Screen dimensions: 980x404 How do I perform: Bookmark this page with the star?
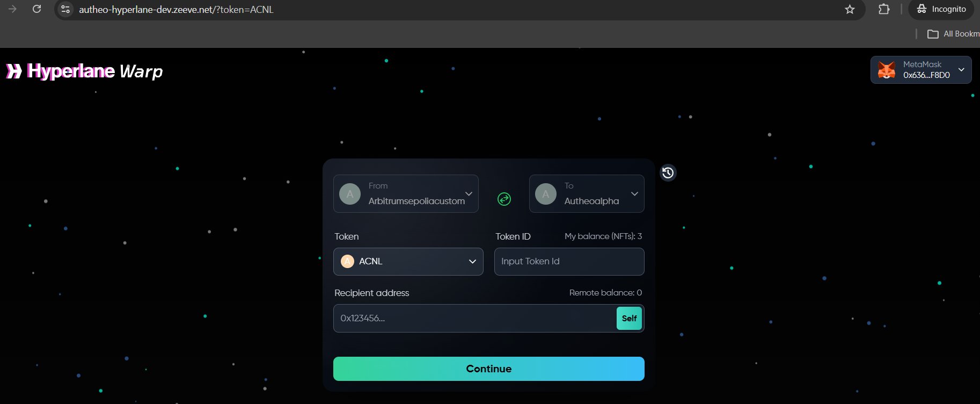tap(850, 9)
